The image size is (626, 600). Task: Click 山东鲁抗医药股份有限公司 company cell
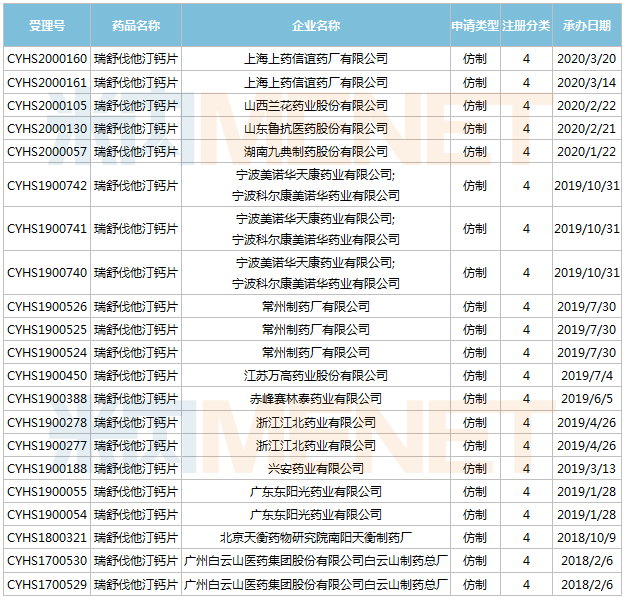coord(316,129)
